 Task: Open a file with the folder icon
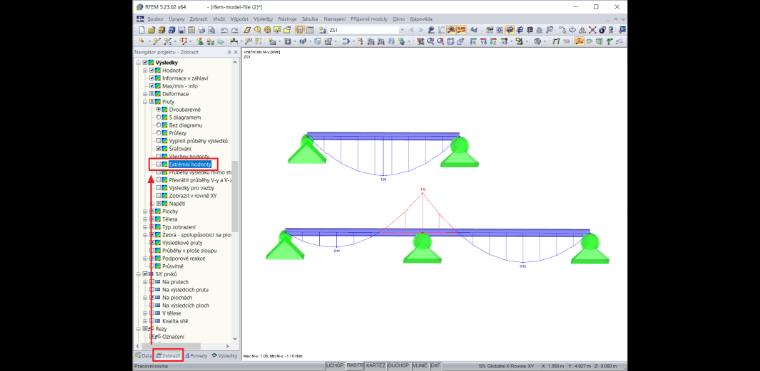[x=151, y=30]
